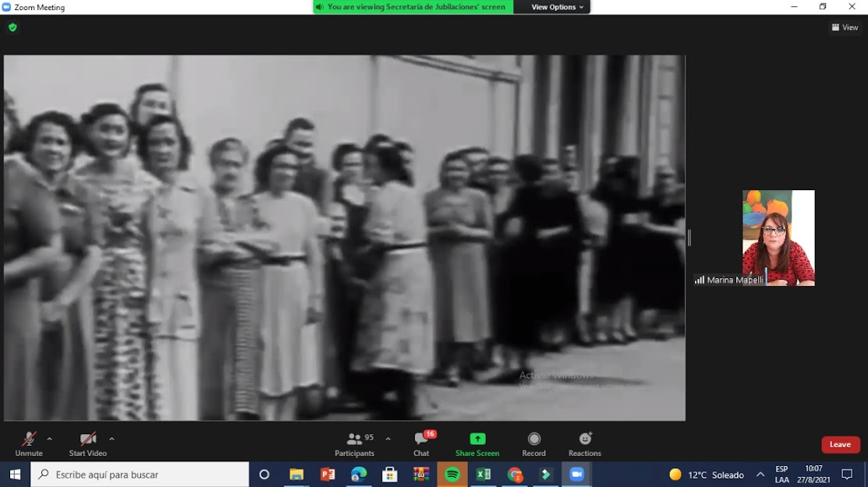Expand the arrow beside Participants
Image resolution: width=868 pixels, height=487 pixels.
(388, 439)
